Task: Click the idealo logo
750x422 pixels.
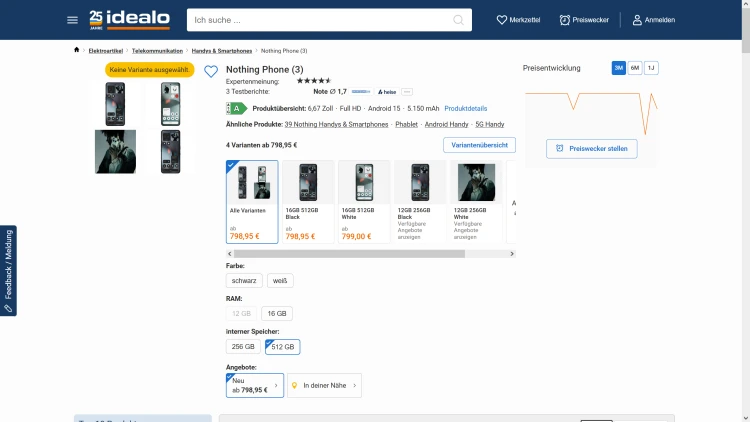Action: [x=130, y=20]
